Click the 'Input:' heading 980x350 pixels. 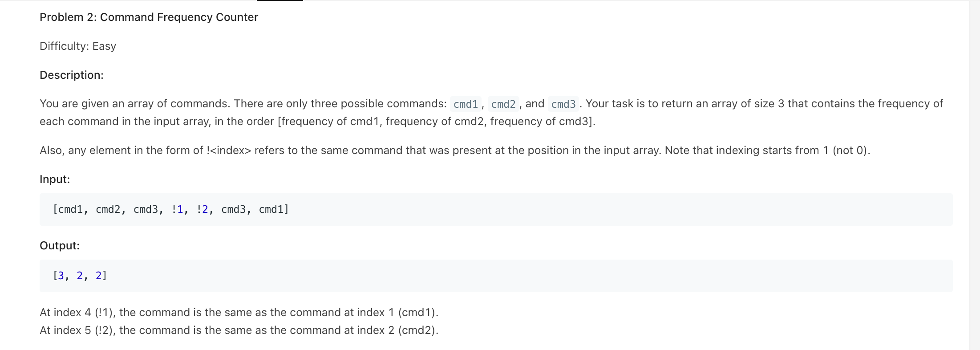pos(55,179)
